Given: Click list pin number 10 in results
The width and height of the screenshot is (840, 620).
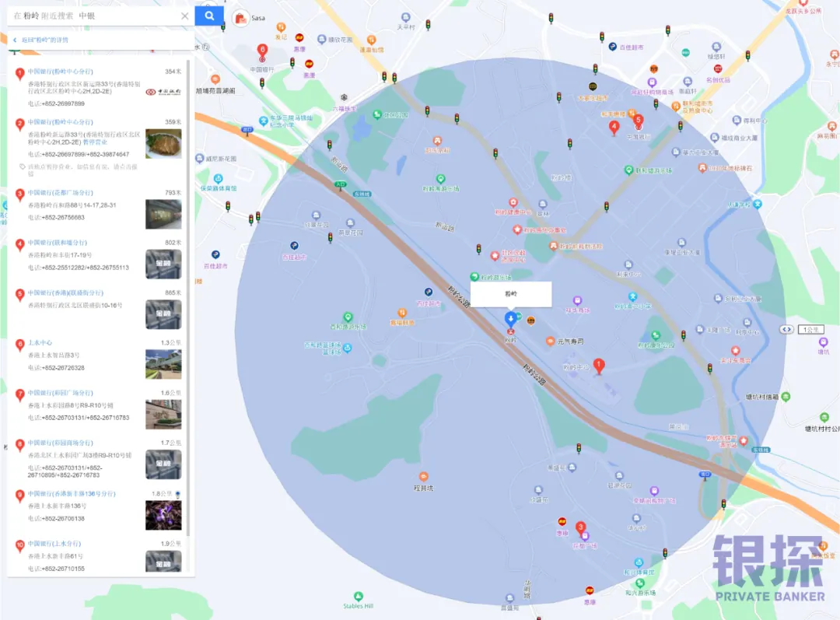Looking at the screenshot, I should click(x=19, y=547).
